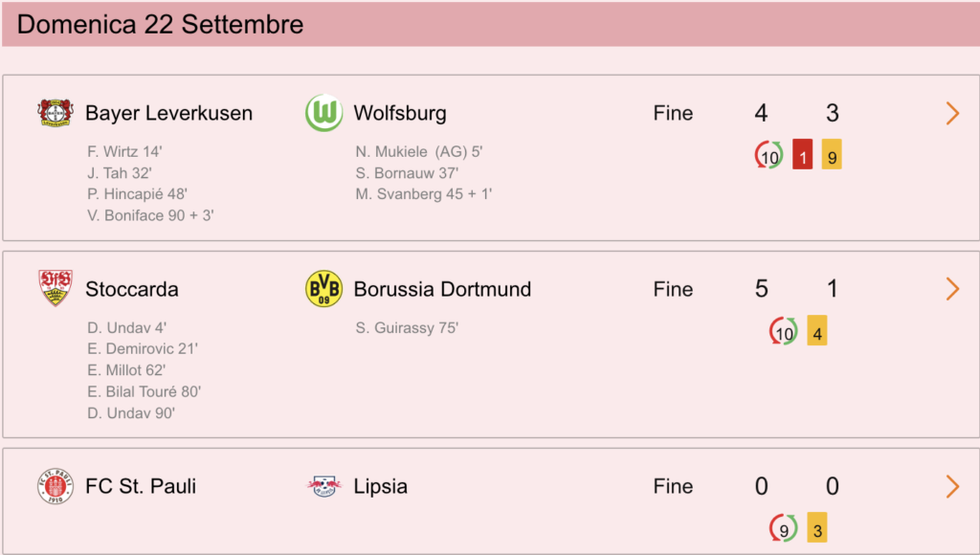The height and width of the screenshot is (555, 980).
Task: Open Stoccarda-Dortmund match details arrow
Action: pos(952,289)
